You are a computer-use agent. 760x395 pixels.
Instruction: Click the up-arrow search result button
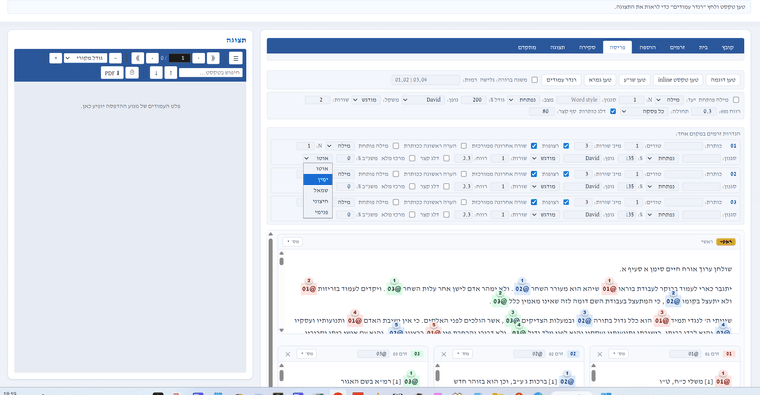click(x=171, y=73)
